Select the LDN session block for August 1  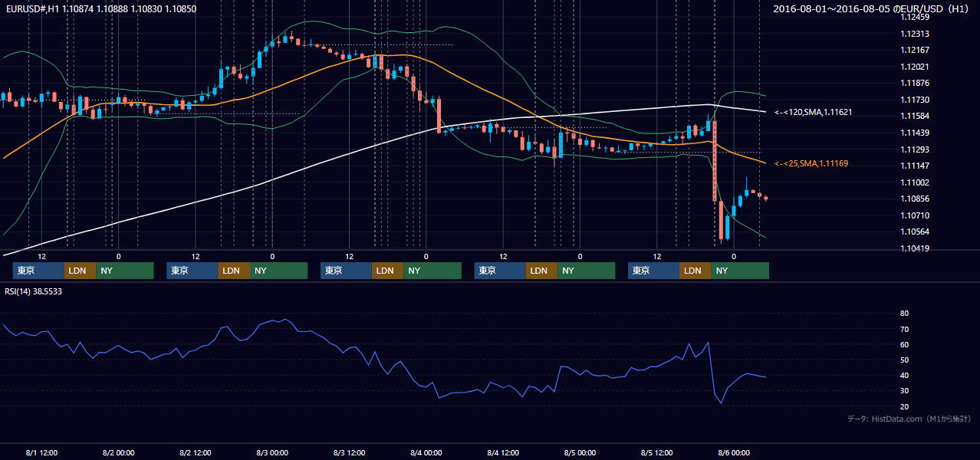(x=80, y=271)
